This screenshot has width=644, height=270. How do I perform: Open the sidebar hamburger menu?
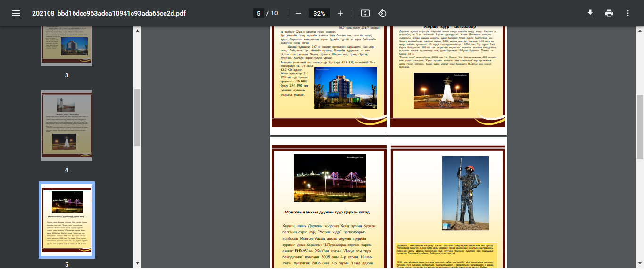[16, 13]
